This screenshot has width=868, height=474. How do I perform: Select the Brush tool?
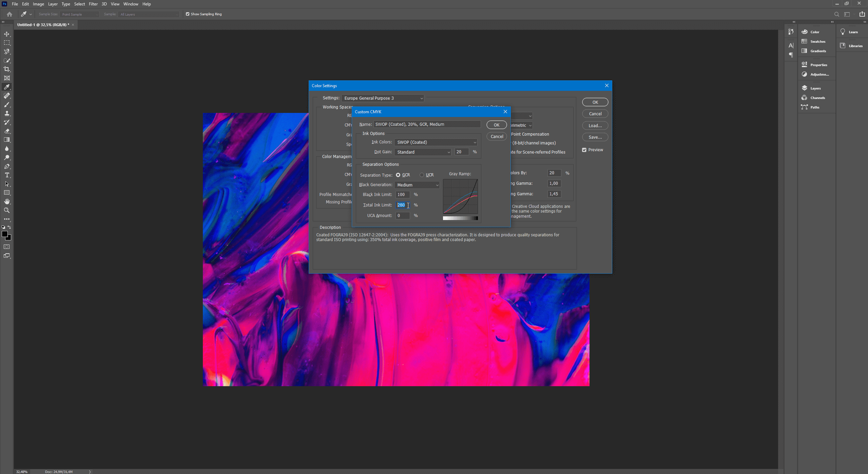(7, 104)
